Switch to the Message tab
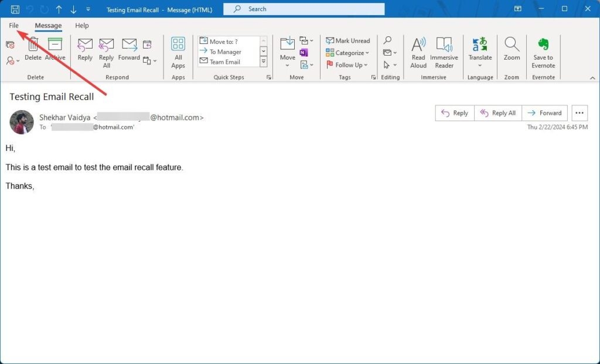The height and width of the screenshot is (364, 600). click(x=48, y=26)
